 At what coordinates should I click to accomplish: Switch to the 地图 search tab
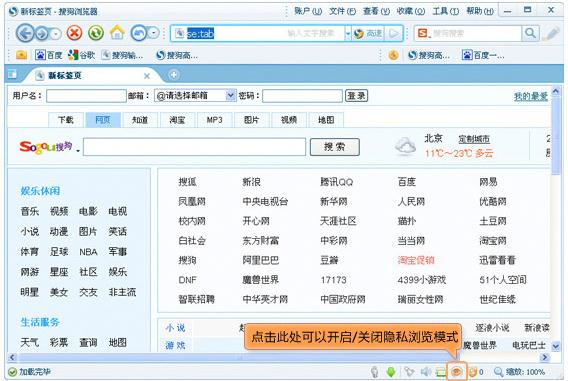[x=326, y=120]
